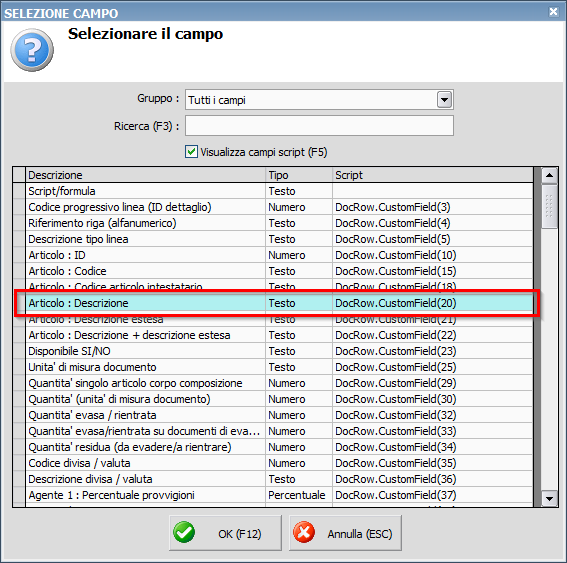This screenshot has width=567, height=563.
Task: Cancel with the Annulla (ESC) button
Action: click(345, 533)
